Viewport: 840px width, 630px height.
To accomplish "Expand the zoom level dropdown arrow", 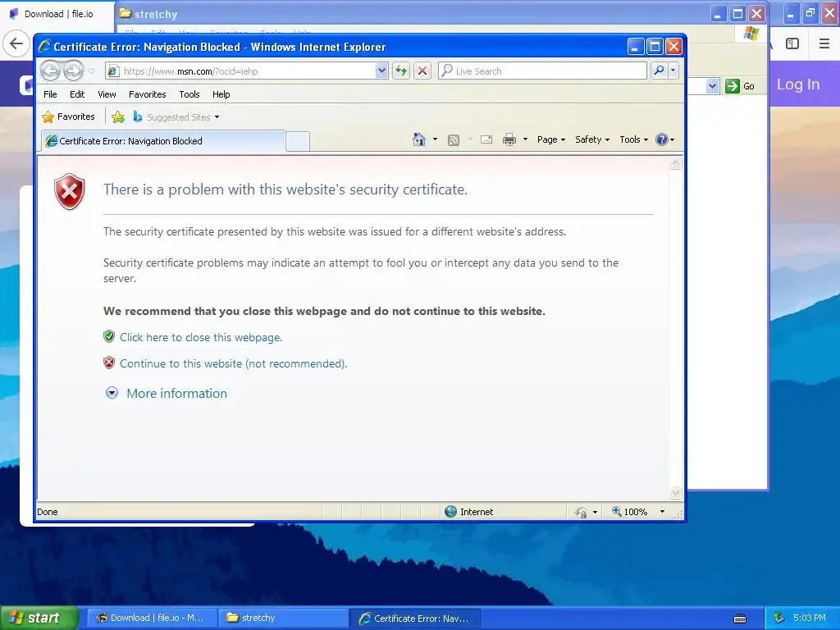I will click(662, 512).
